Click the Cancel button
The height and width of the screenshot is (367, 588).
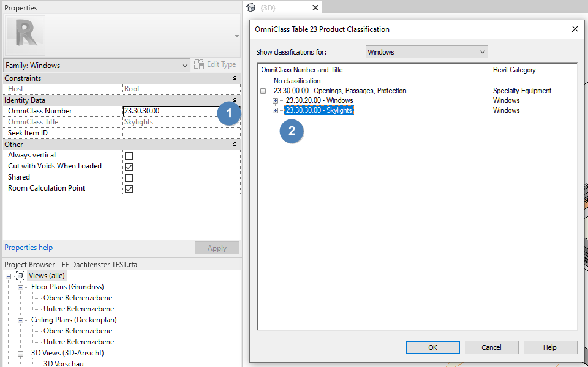coord(491,347)
